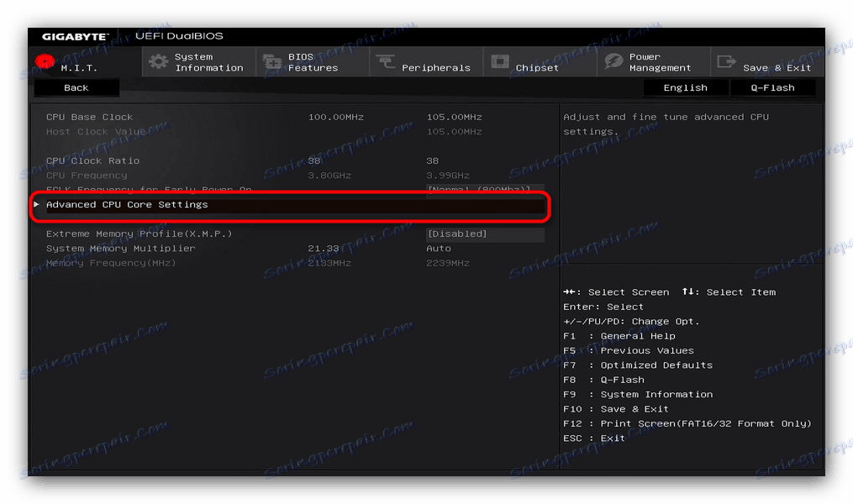Click the Host Clock Value label
Screen dimensions: 853x504
click(x=96, y=132)
